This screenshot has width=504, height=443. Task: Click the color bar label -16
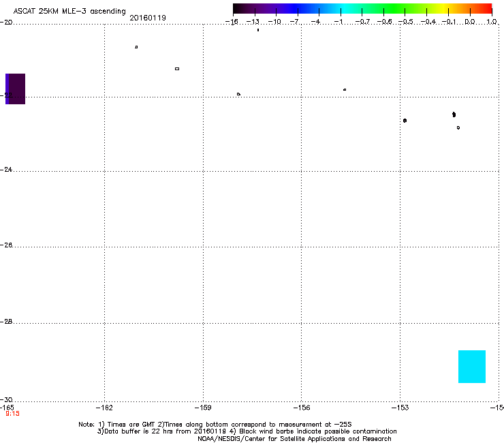click(232, 22)
